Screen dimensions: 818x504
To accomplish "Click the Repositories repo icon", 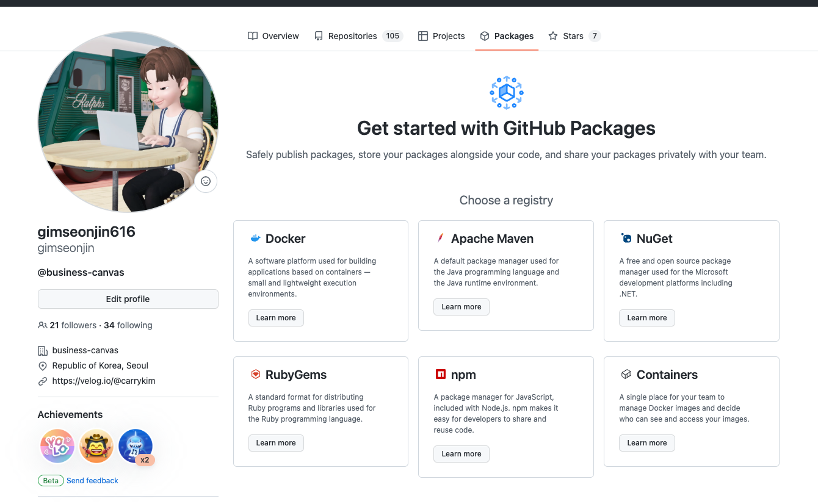I will tap(319, 36).
